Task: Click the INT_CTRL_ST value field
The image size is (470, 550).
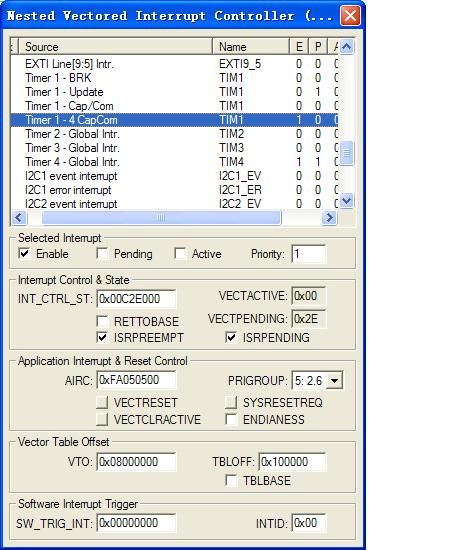Action: [x=136, y=299]
